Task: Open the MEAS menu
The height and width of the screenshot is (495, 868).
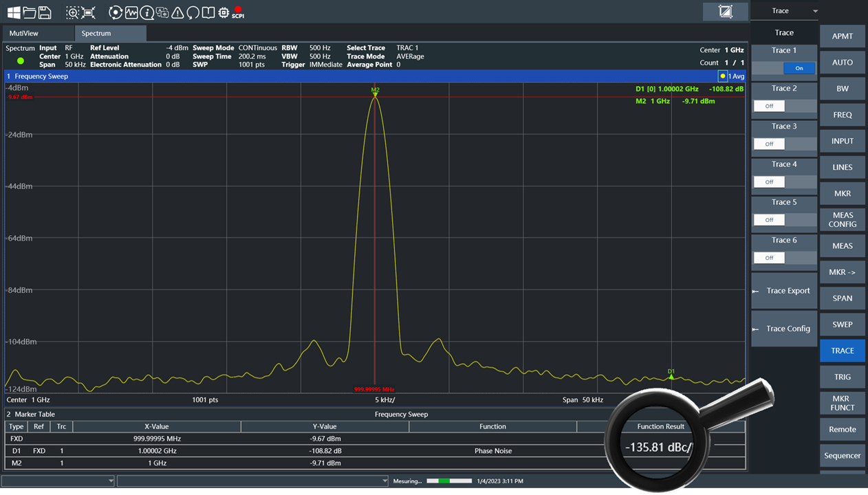Action: coord(843,246)
